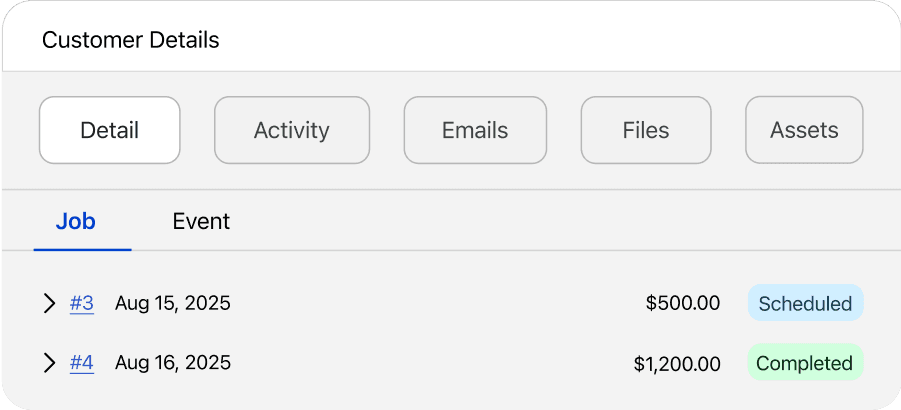
Task: View the Assets section
Action: [x=804, y=130]
